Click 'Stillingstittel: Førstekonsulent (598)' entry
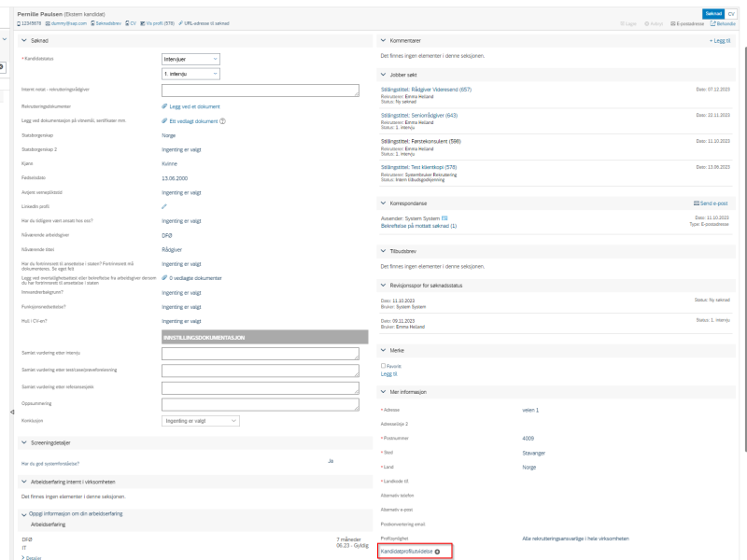The height and width of the screenshot is (560, 747). click(x=421, y=141)
